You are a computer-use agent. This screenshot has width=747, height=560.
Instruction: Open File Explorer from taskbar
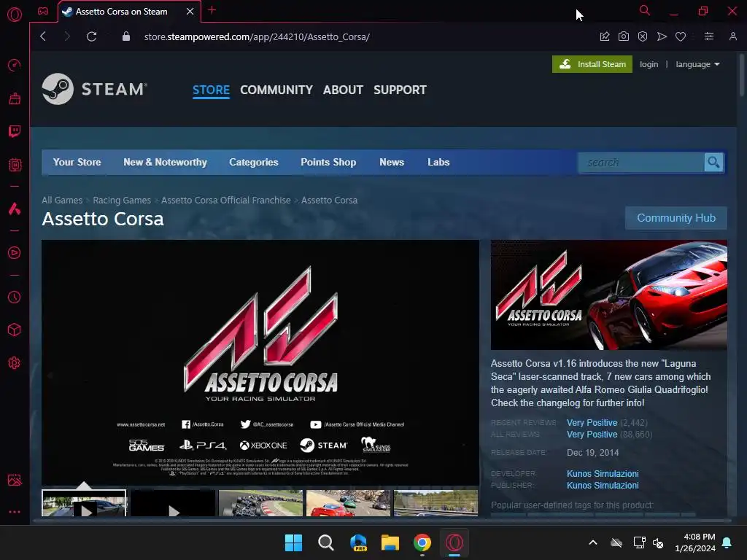[x=390, y=542]
